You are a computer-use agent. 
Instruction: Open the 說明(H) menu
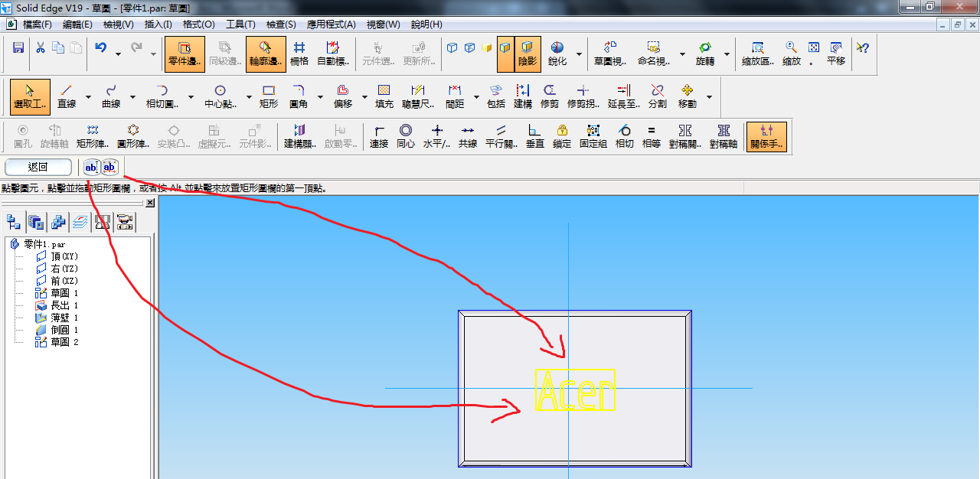pos(426,24)
